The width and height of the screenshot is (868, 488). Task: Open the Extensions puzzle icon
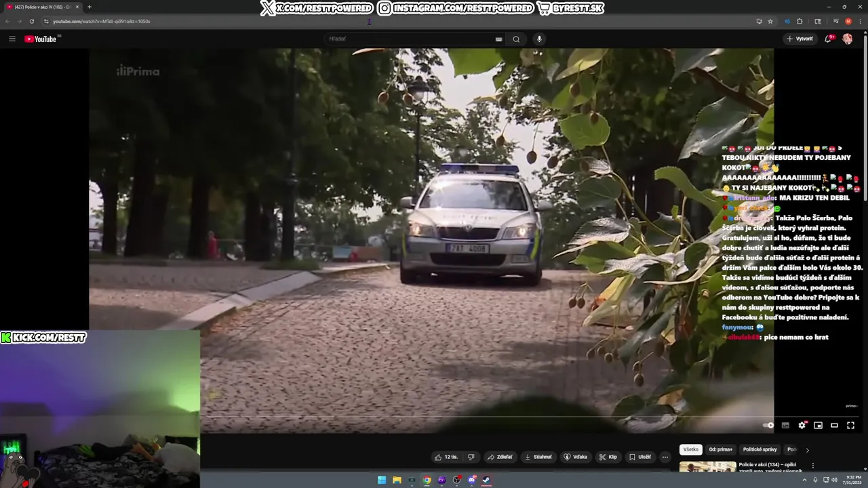click(800, 21)
